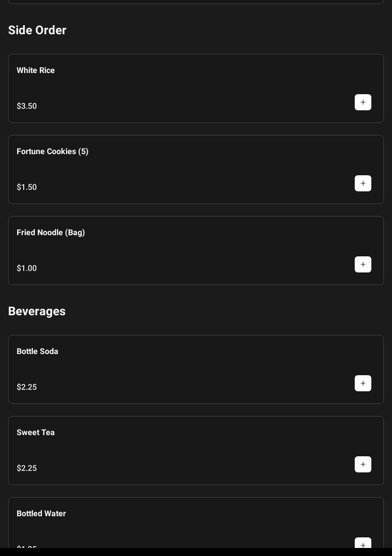Image resolution: width=392 pixels, height=556 pixels.
Task: Open the White Rice item title
Action: [x=36, y=71]
